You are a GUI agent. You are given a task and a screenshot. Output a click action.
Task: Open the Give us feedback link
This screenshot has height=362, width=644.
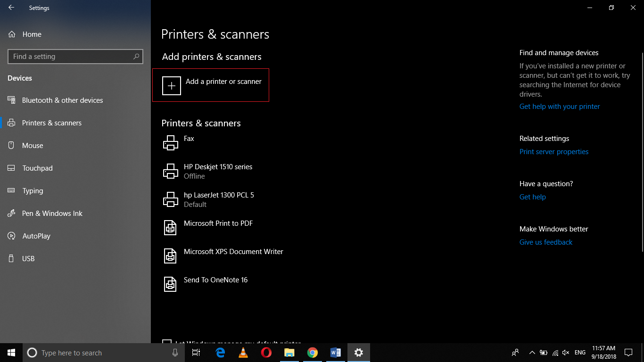[545, 242]
